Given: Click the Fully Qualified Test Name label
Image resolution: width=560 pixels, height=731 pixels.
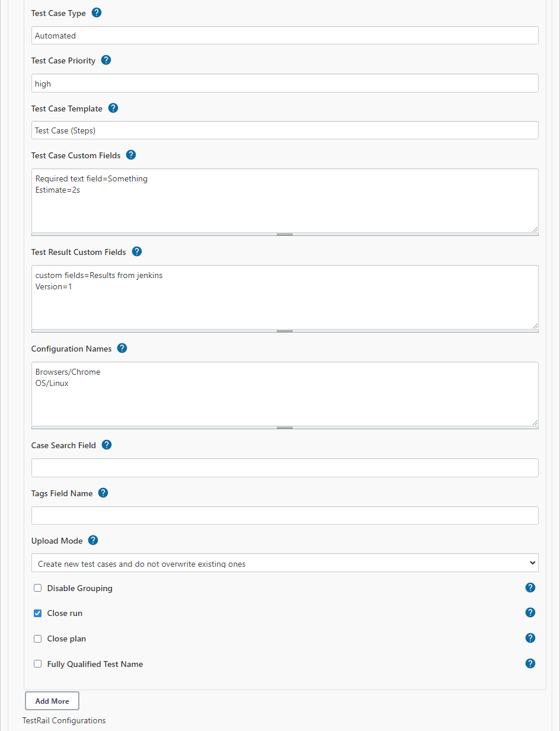Looking at the screenshot, I should (95, 664).
